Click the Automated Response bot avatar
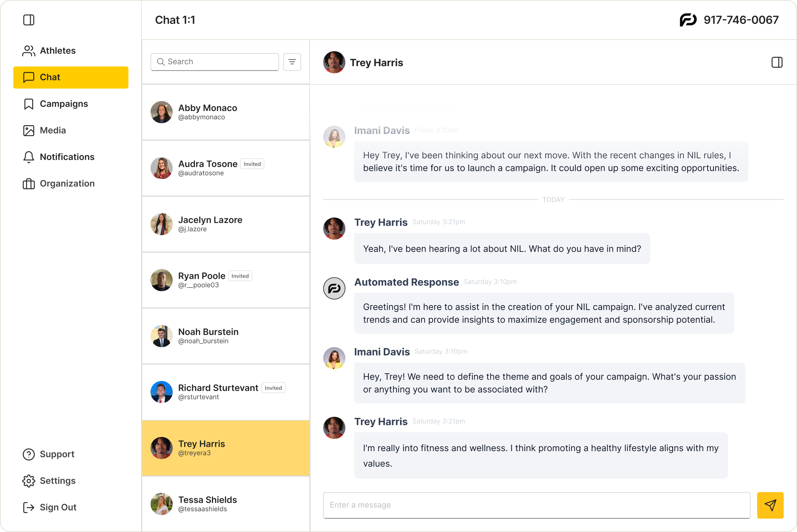 (x=335, y=288)
